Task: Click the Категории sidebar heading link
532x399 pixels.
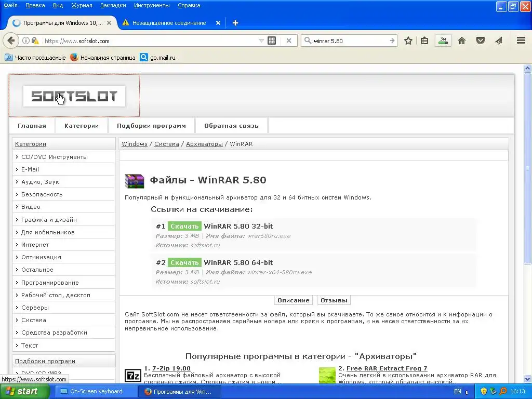Action: [31, 144]
